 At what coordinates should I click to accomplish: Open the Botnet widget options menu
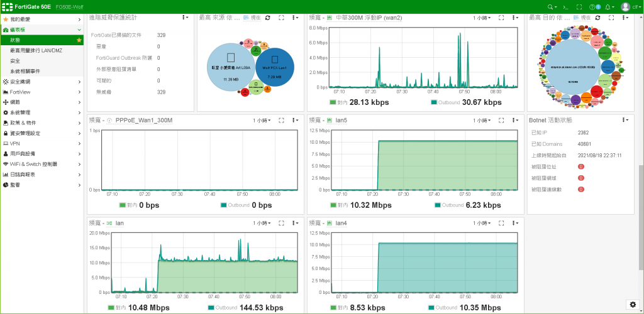[x=625, y=120]
